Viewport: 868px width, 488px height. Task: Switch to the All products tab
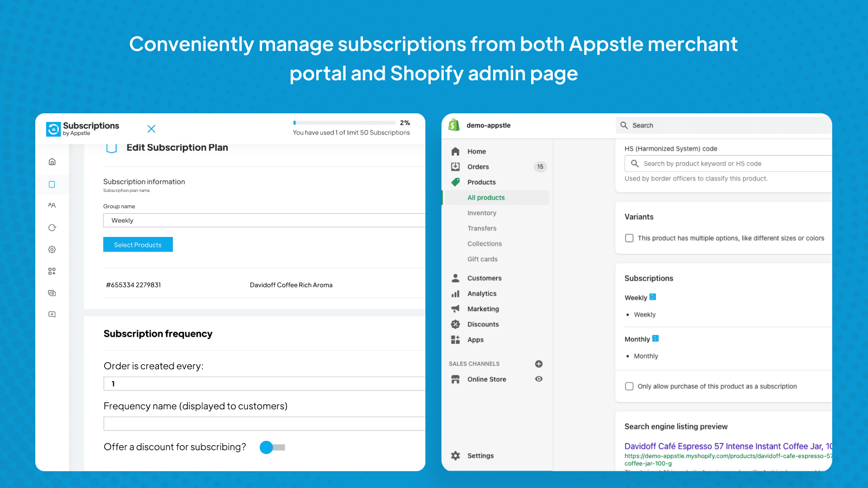click(486, 197)
